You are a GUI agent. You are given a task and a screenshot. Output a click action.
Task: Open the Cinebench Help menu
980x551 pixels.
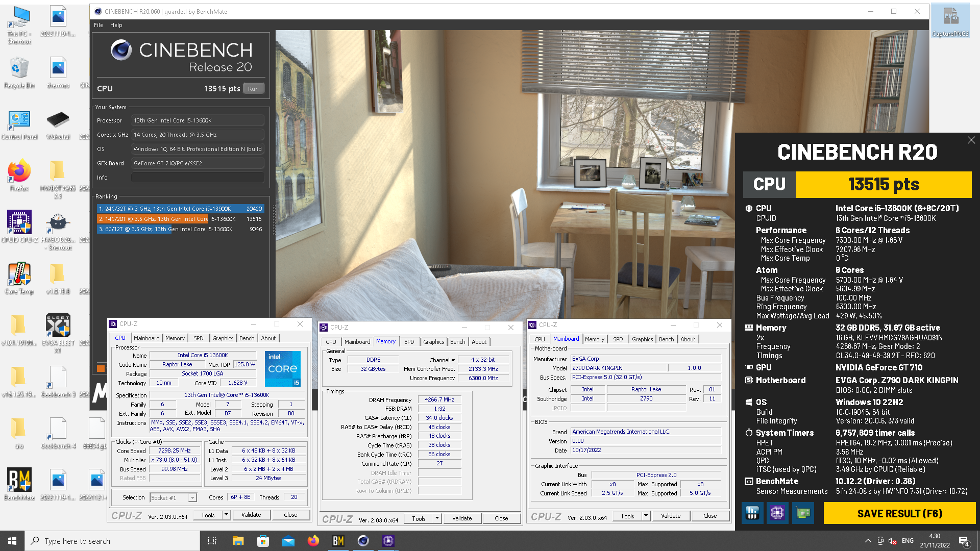coord(116,25)
